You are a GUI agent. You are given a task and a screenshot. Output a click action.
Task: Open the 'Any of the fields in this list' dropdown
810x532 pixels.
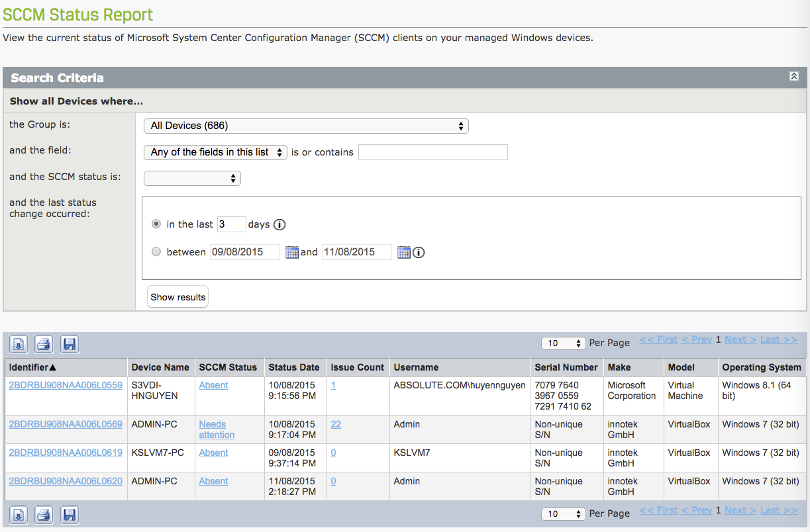point(215,152)
